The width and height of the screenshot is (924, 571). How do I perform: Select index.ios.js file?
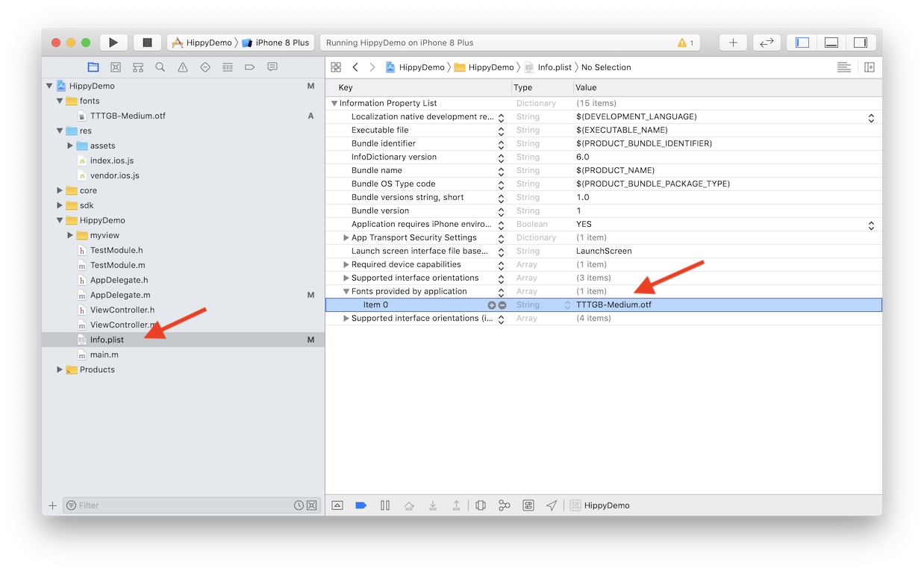(112, 160)
